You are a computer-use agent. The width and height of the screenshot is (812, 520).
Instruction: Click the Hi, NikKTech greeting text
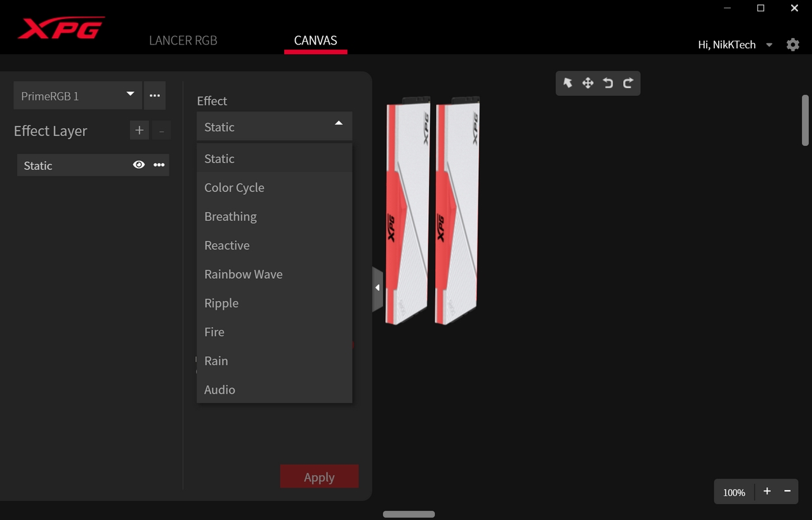click(x=726, y=45)
